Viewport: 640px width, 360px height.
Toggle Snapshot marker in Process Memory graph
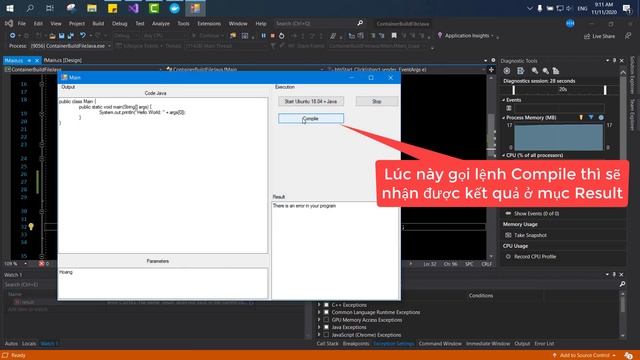[x=591, y=118]
